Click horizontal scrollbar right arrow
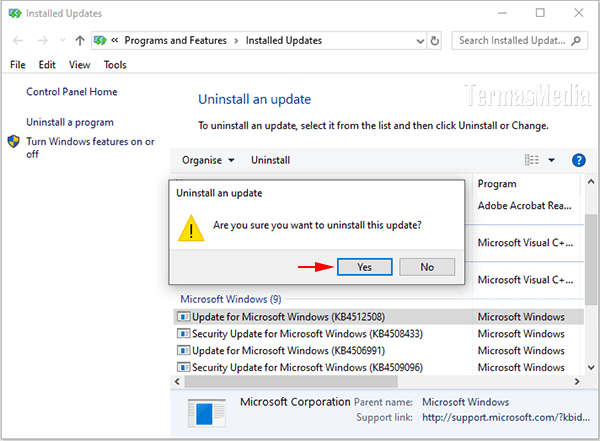The image size is (600, 441). point(577,382)
